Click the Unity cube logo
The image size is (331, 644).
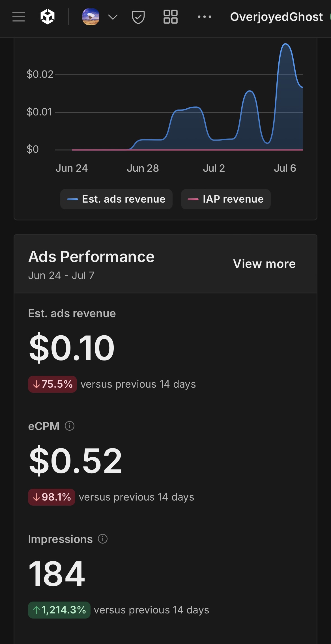tap(48, 17)
